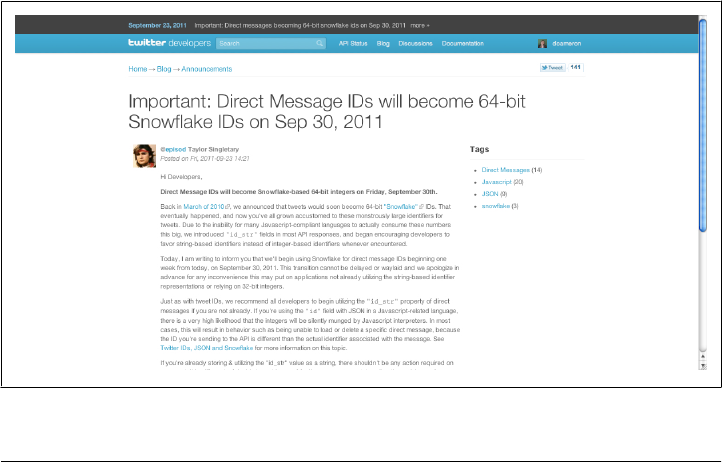This screenshot has height=462, width=722.
Task: Click the article title heading
Action: 327,111
